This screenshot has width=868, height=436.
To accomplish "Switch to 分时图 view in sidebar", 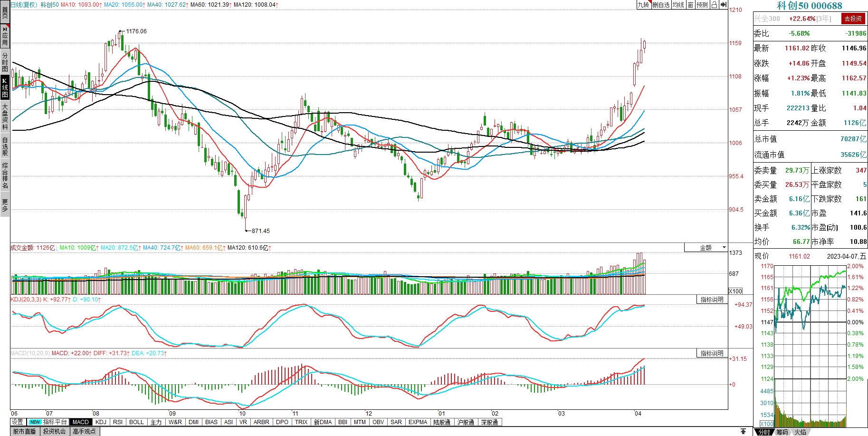I will coord(5,62).
